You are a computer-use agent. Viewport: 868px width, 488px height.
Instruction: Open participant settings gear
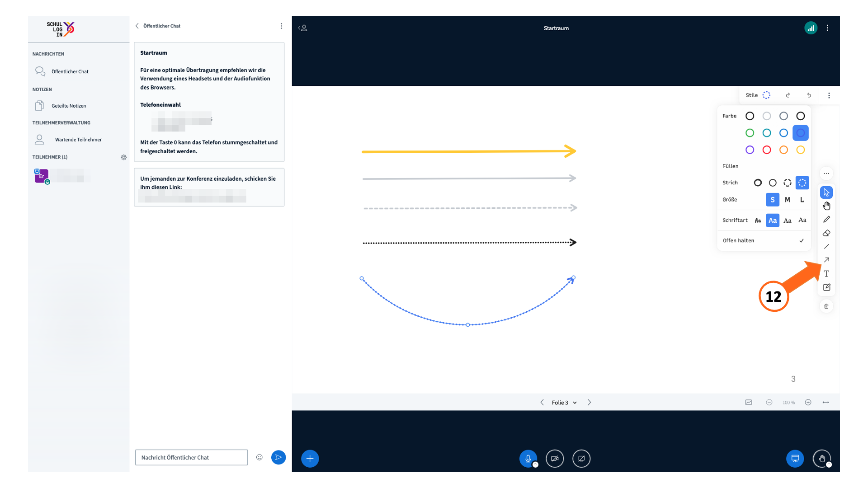tap(124, 157)
